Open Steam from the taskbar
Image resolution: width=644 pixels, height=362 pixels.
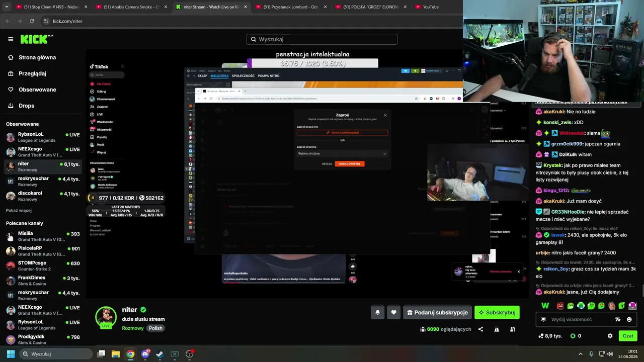[x=159, y=354]
